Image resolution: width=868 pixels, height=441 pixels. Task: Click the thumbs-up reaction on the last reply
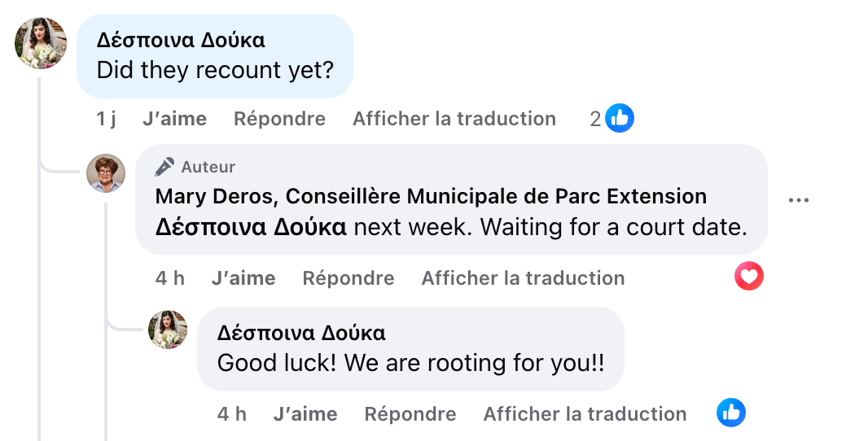point(730,413)
